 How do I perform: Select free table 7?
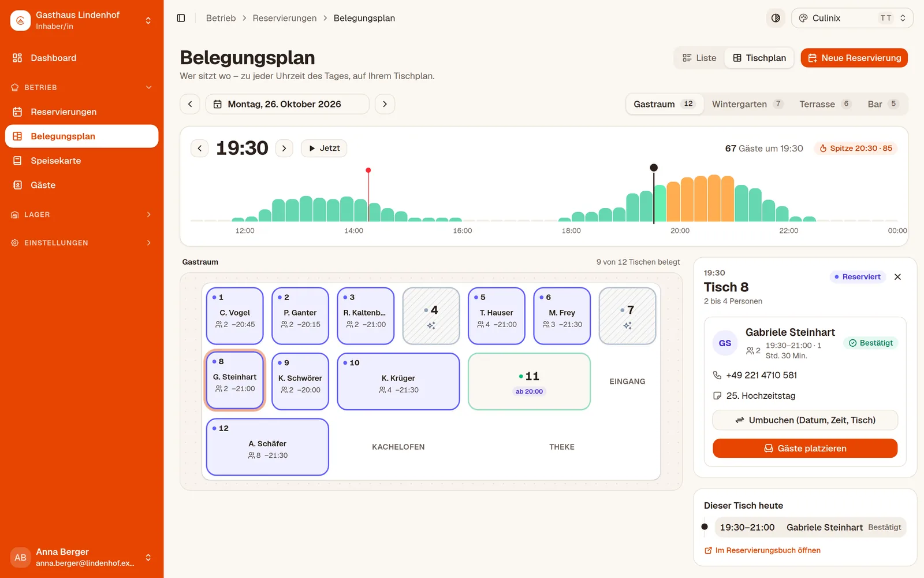point(627,316)
